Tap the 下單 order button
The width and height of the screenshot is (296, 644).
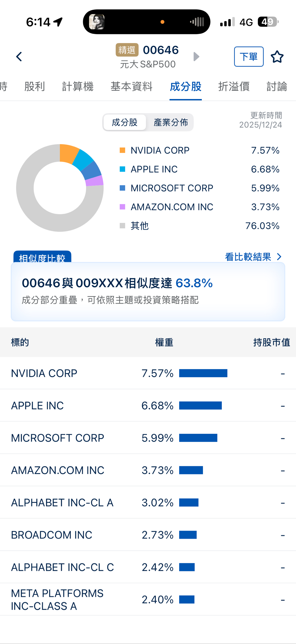click(249, 56)
